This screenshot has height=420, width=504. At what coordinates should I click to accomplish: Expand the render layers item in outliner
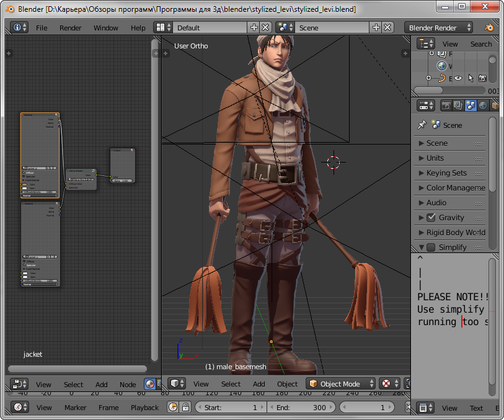[x=431, y=53]
